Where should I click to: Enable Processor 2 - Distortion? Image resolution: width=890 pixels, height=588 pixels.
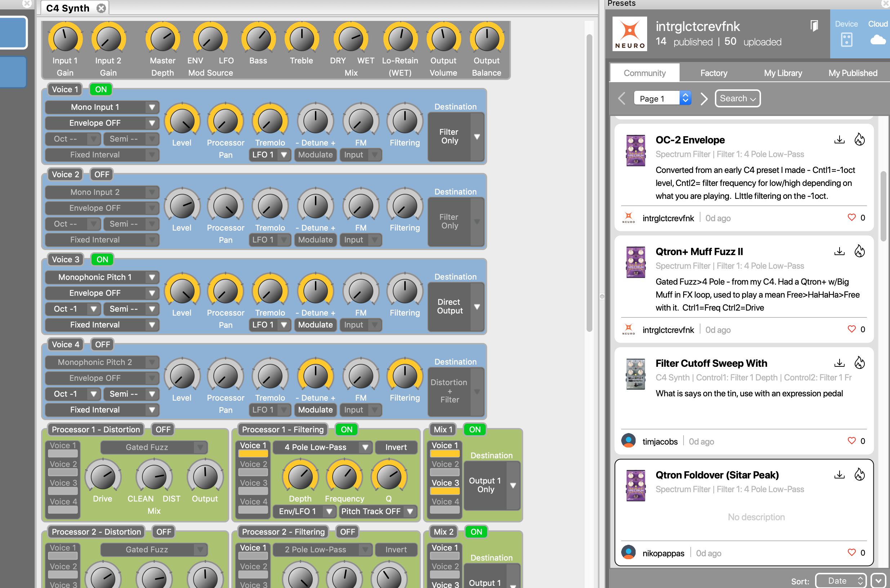pyautogui.click(x=164, y=532)
